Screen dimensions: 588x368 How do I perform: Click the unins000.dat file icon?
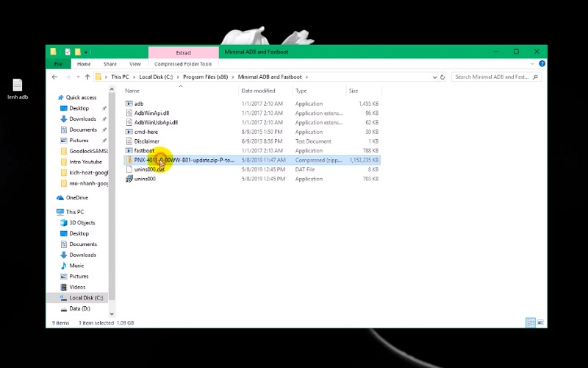coord(129,169)
